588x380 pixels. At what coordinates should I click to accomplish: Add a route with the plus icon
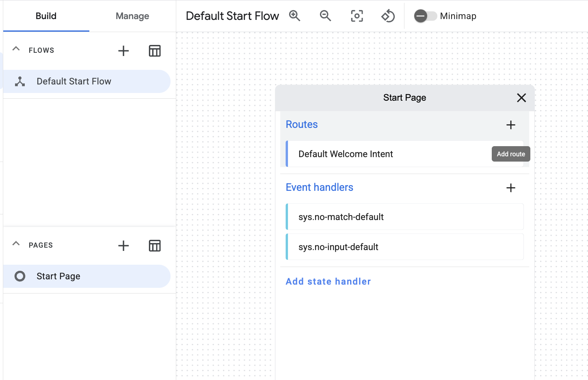point(511,125)
